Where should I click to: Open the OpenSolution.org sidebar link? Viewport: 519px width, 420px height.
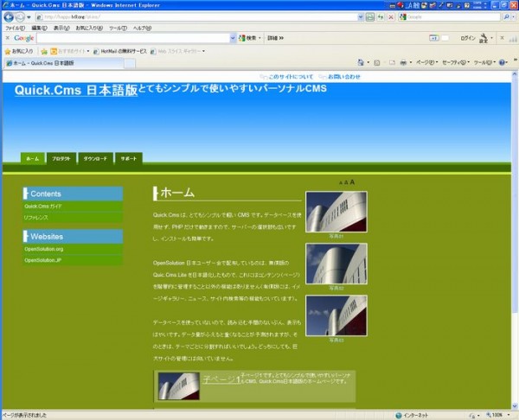click(44, 249)
